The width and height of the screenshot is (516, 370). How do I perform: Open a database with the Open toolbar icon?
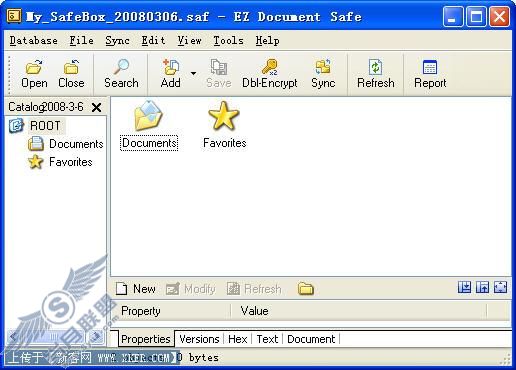click(x=34, y=74)
